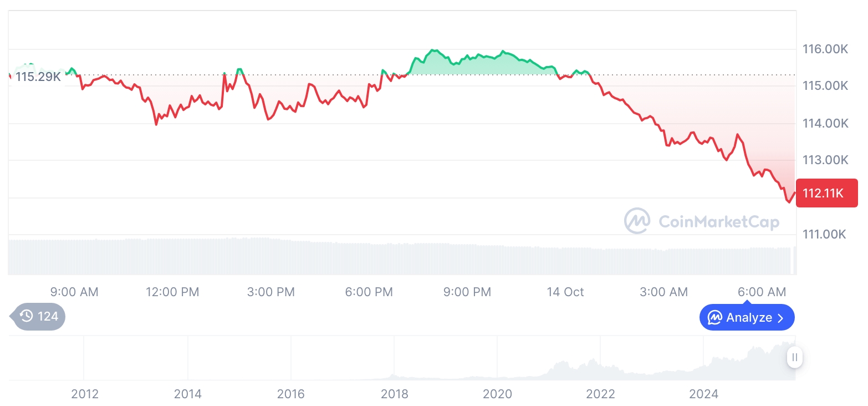This screenshot has width=868, height=406.
Task: Click the 116.00K price axis label
Action: pos(825,49)
